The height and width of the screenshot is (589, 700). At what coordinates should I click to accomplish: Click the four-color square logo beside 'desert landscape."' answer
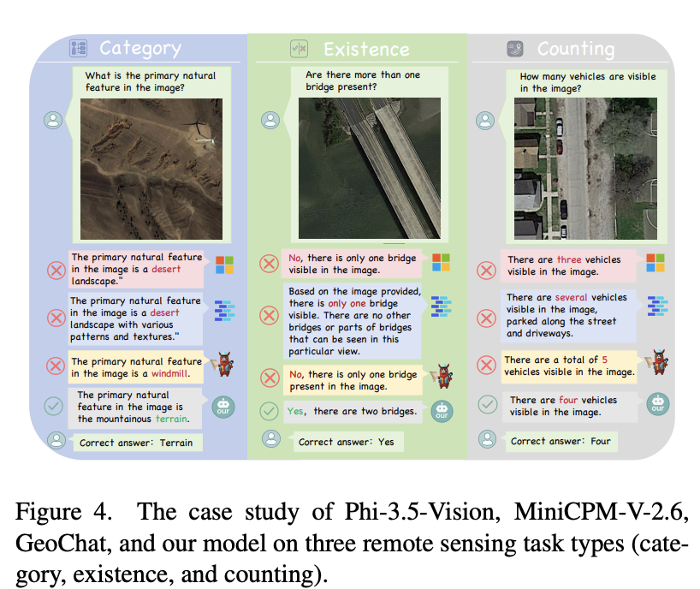224,265
